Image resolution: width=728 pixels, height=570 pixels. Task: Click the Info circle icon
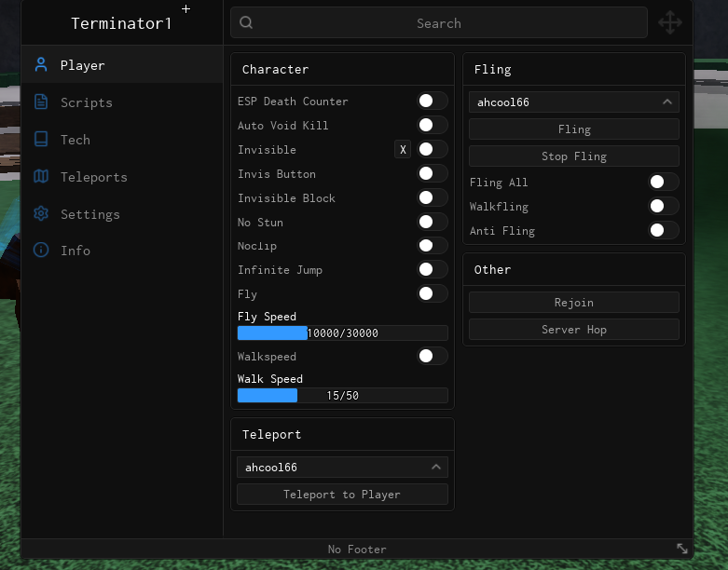point(41,250)
